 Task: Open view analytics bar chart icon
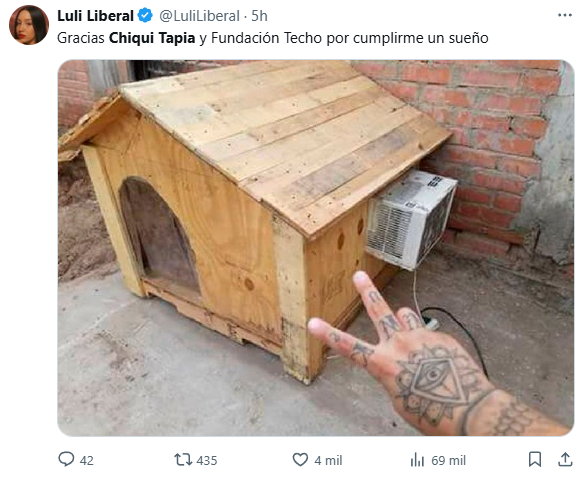[417, 460]
